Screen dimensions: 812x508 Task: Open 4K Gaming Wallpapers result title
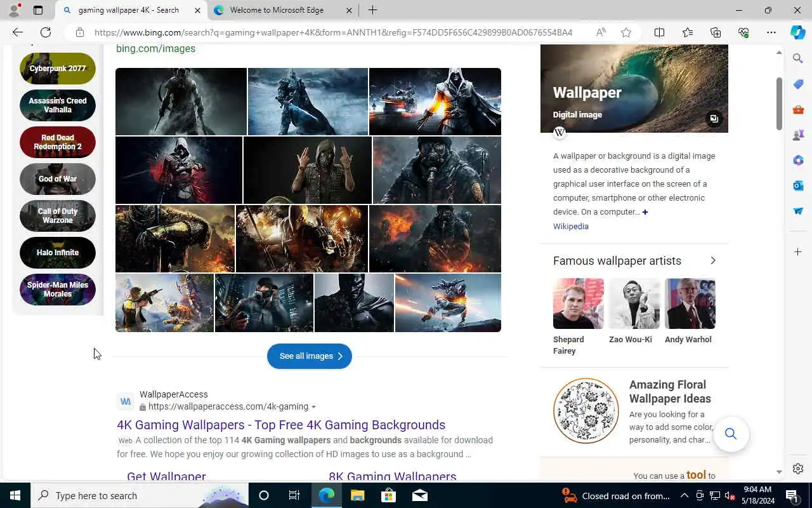pyautogui.click(x=281, y=425)
